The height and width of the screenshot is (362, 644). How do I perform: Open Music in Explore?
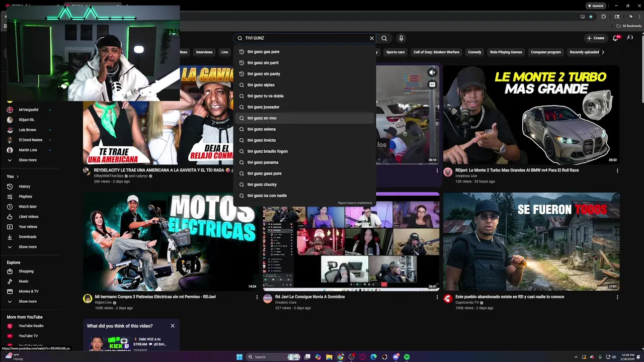(x=24, y=282)
